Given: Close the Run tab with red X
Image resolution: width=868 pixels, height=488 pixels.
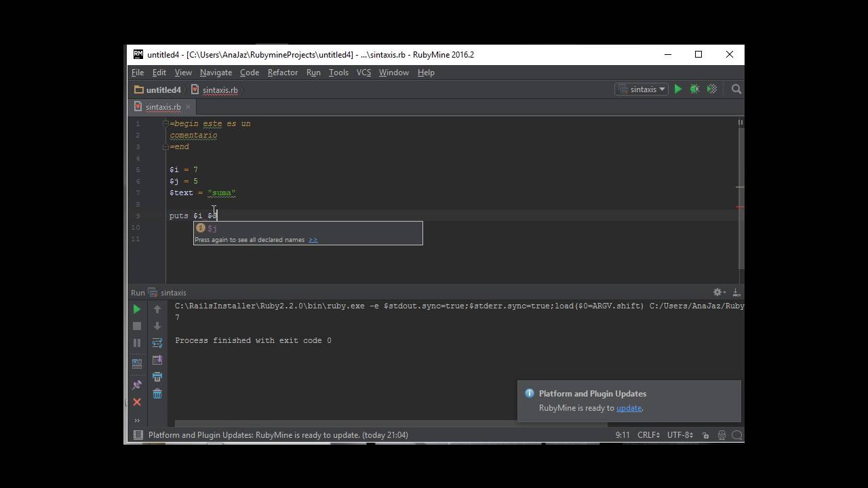Looking at the screenshot, I should coord(137,402).
